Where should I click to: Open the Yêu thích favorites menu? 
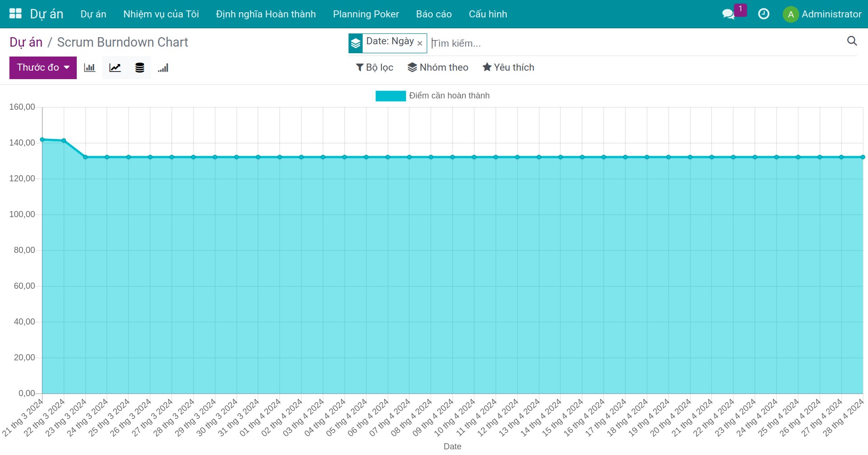pos(508,67)
